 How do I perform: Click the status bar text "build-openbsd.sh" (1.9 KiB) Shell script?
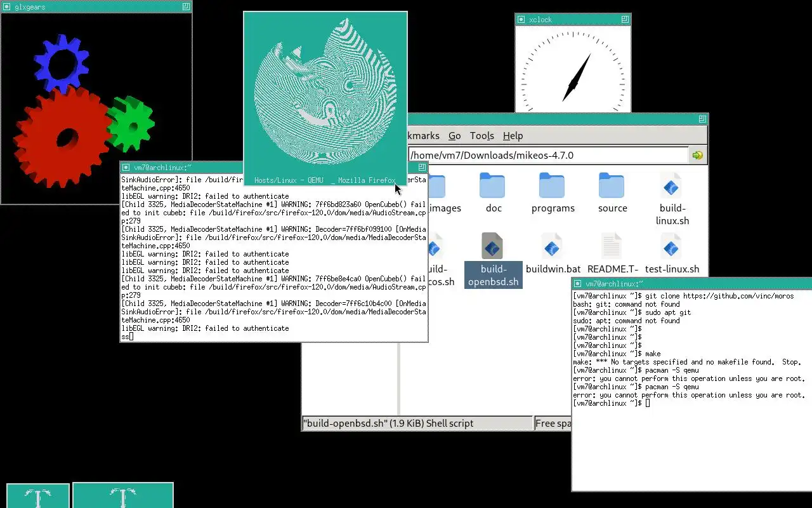[x=388, y=424]
